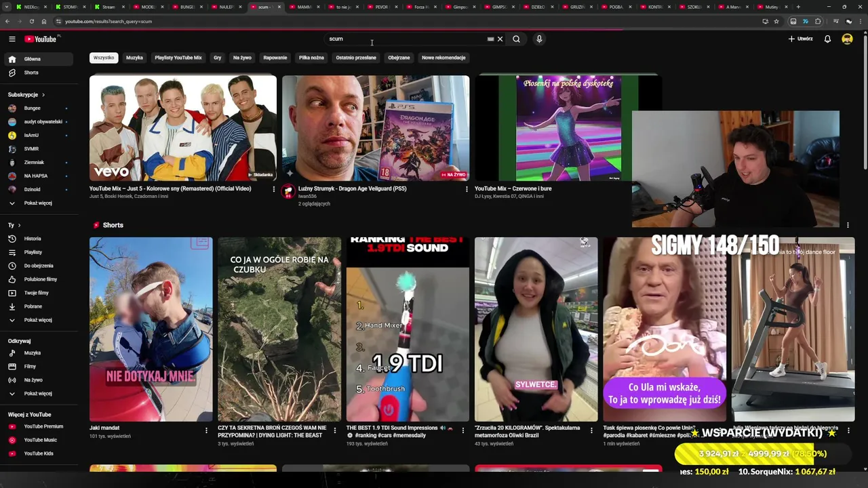Open options for Just 5 mix
The image size is (868, 488).
(x=274, y=189)
